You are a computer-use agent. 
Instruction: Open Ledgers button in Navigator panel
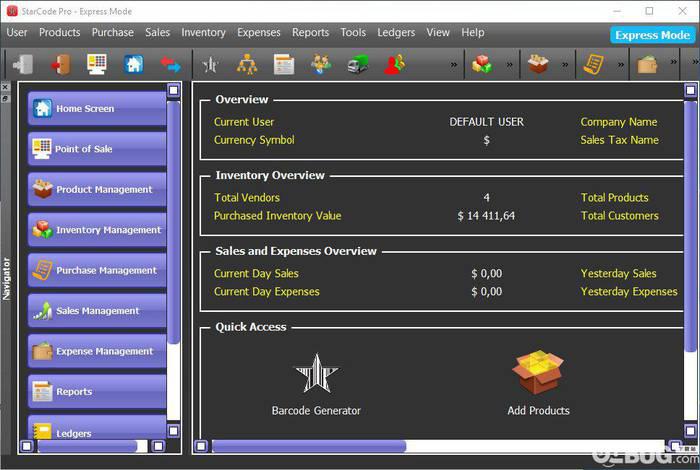pyautogui.click(x=97, y=427)
